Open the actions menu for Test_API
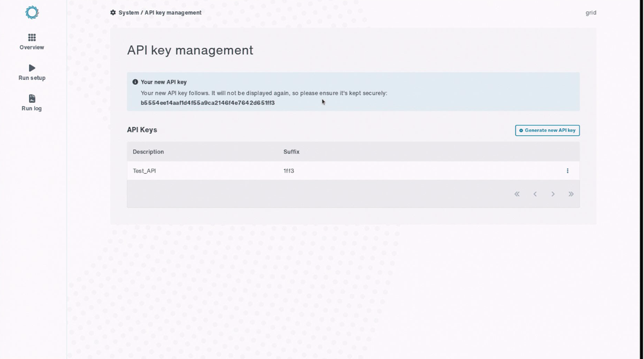The image size is (644, 359). point(567,171)
